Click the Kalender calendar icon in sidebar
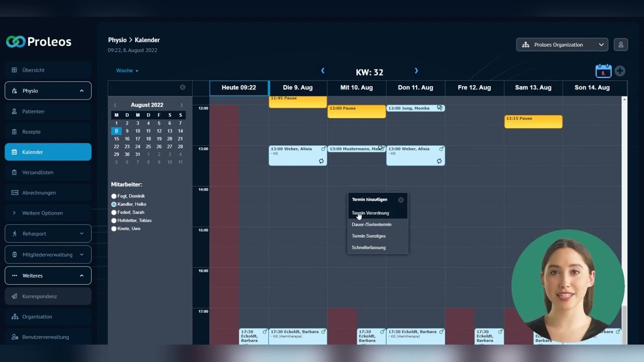 tap(14, 152)
